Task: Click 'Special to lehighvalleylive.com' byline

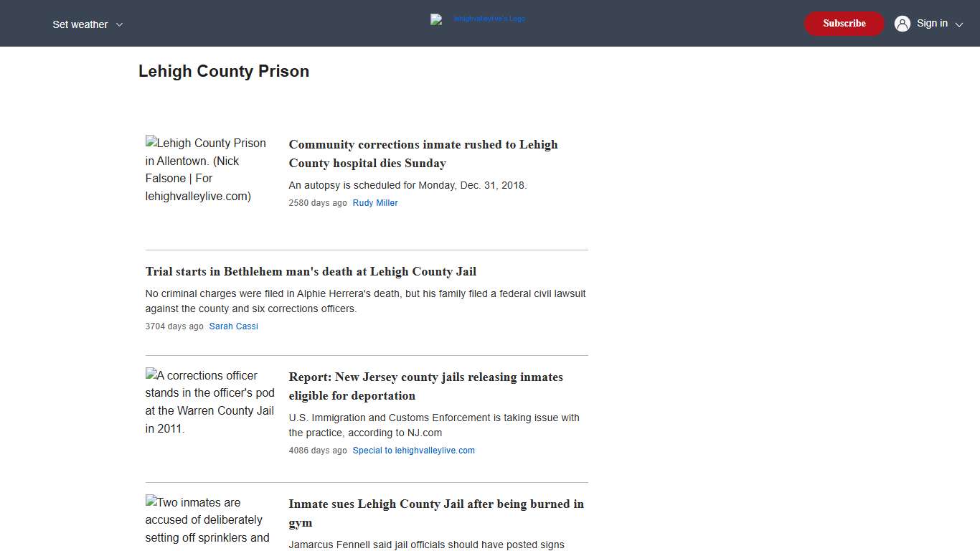Action: [x=413, y=451]
